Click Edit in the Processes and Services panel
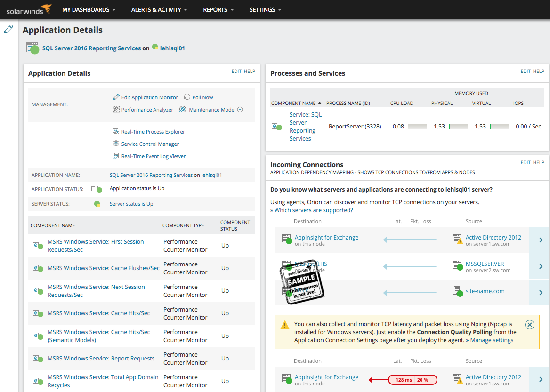 click(526, 71)
